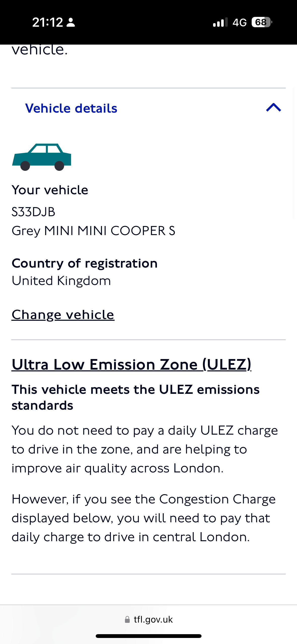Image resolution: width=297 pixels, height=644 pixels.
Task: Tap the home indicator bar at bottom
Action: [148, 636]
